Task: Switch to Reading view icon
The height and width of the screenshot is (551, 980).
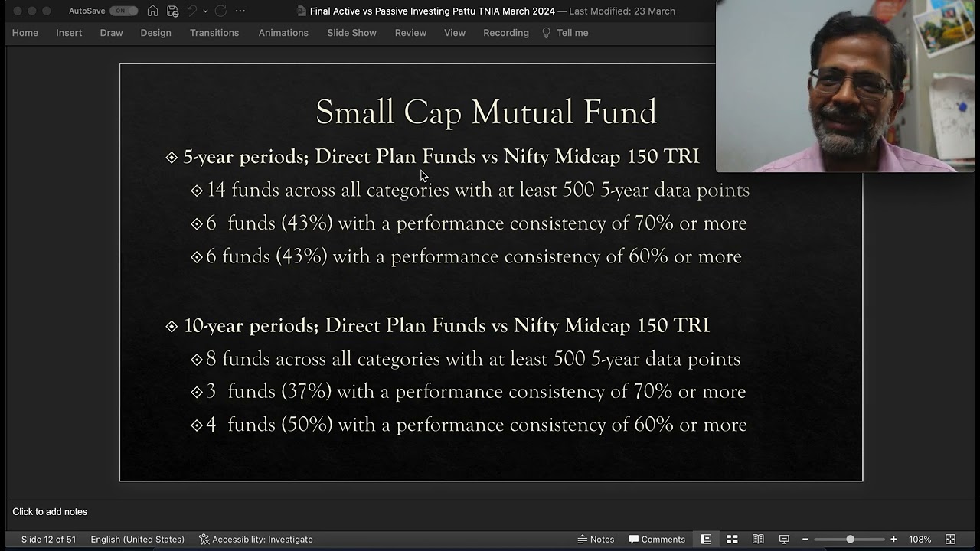Action: [758, 539]
